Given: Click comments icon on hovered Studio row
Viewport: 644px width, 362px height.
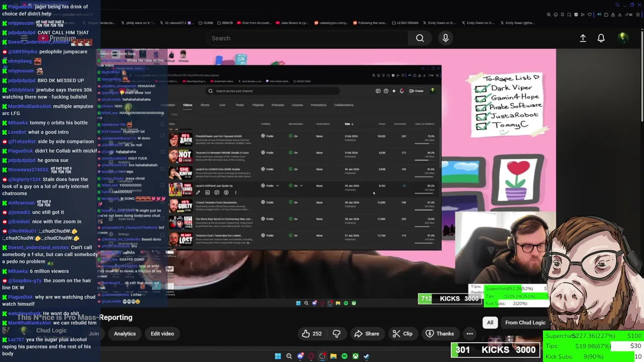Looking at the screenshot, I should (217, 193).
